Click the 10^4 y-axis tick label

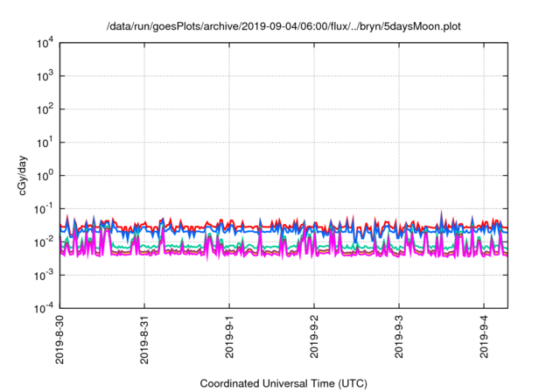[x=45, y=43]
